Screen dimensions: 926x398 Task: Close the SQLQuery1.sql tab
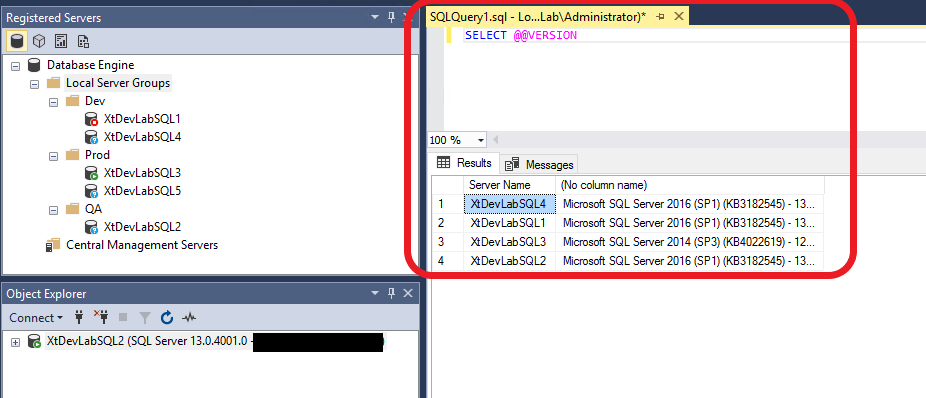coord(679,17)
